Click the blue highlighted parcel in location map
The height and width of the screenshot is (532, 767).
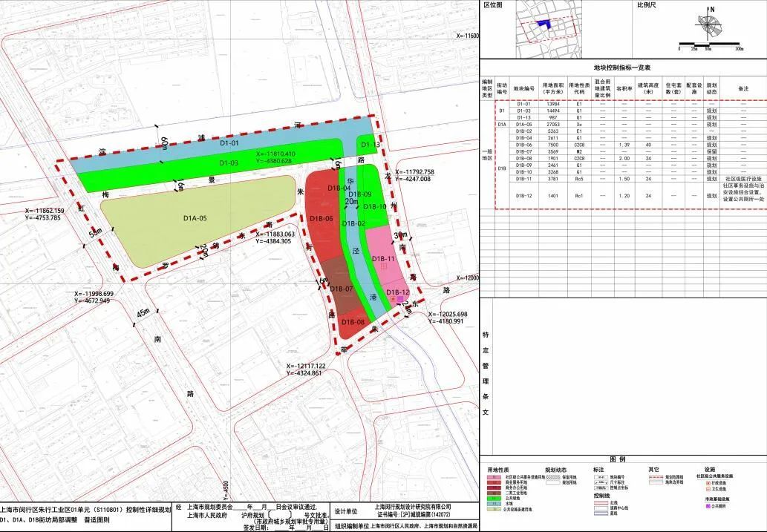click(544, 24)
